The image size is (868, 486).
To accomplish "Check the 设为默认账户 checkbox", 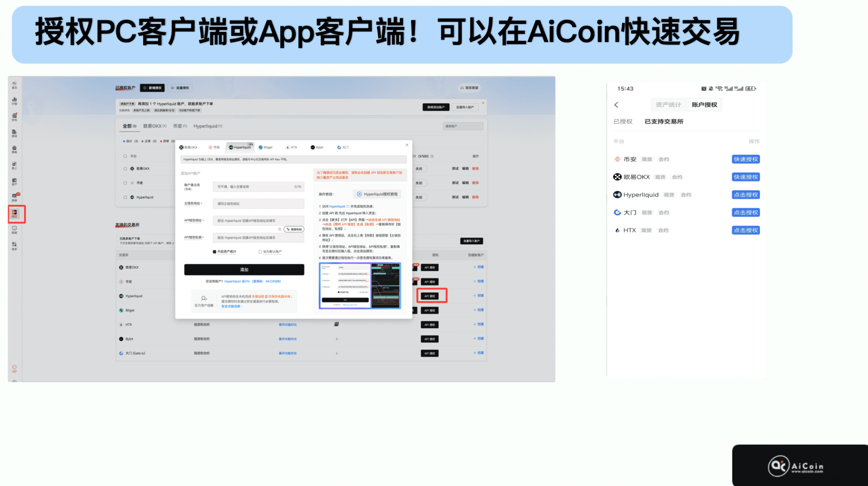I will click(260, 252).
